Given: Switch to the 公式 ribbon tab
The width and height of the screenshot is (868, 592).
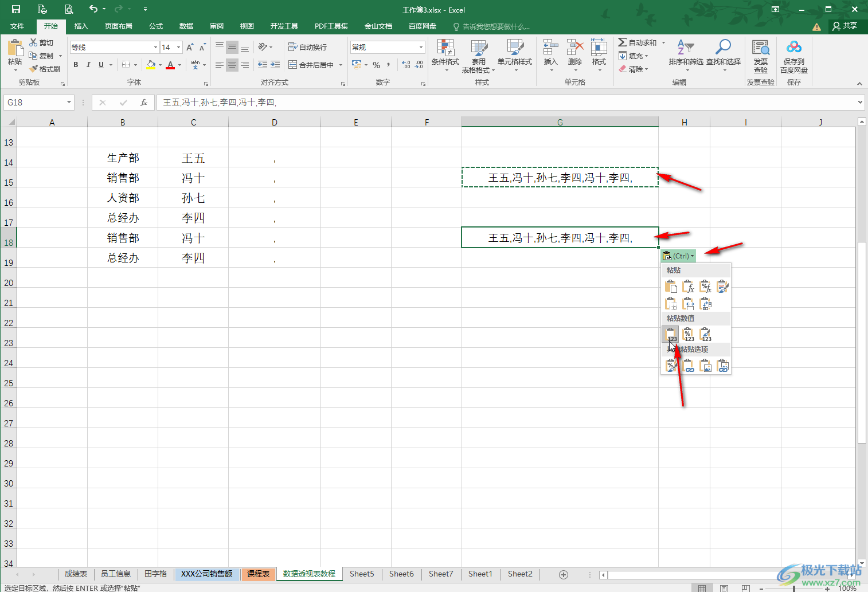Looking at the screenshot, I should coord(156,26).
